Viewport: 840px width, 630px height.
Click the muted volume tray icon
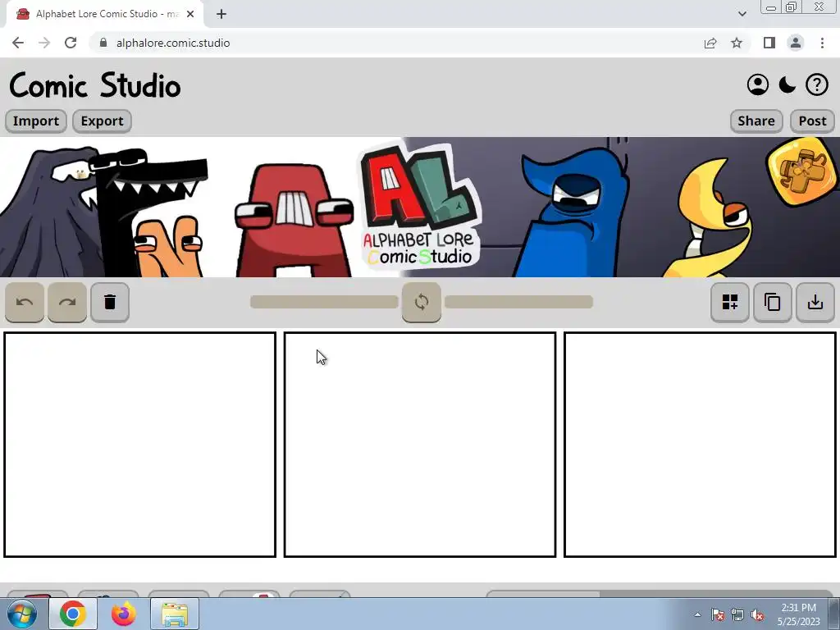(757, 614)
